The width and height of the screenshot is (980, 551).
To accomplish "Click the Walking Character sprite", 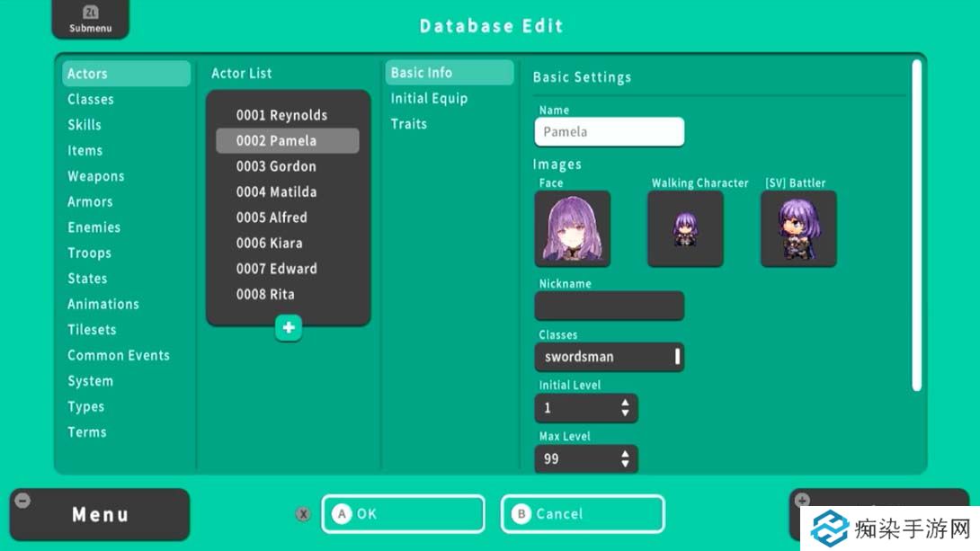I will pos(685,228).
